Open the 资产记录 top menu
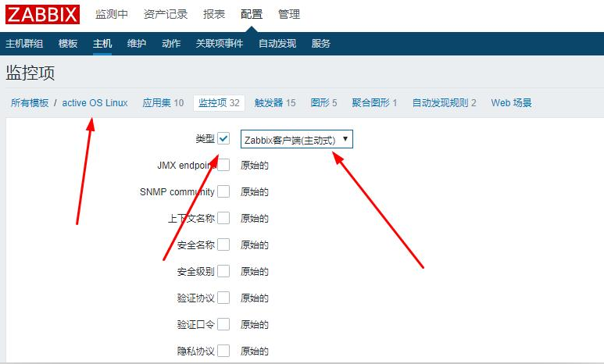The width and height of the screenshot is (604, 364). coord(165,14)
